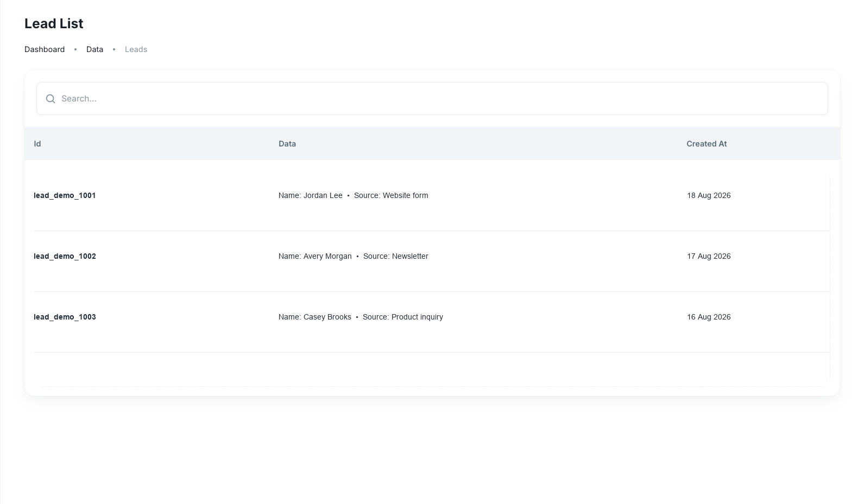Select lead_demo_1001 id cell
Image resolution: width=864 pixels, height=504 pixels.
click(x=65, y=195)
